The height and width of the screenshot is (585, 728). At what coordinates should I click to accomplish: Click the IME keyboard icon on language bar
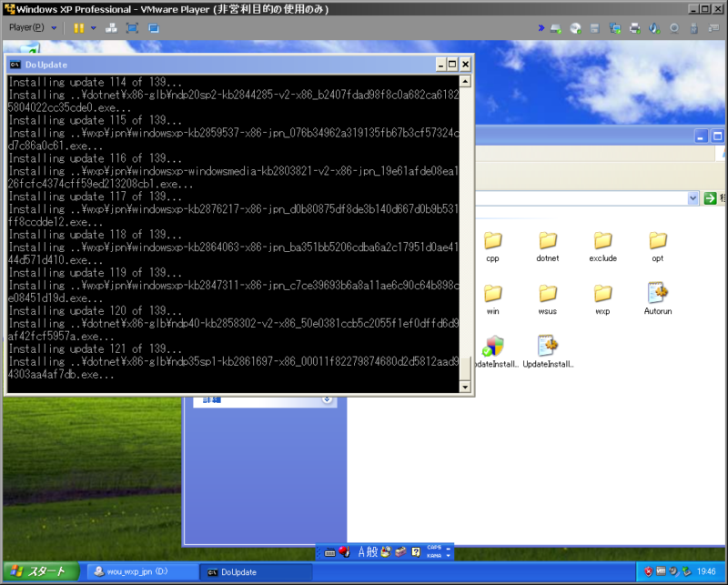(329, 552)
